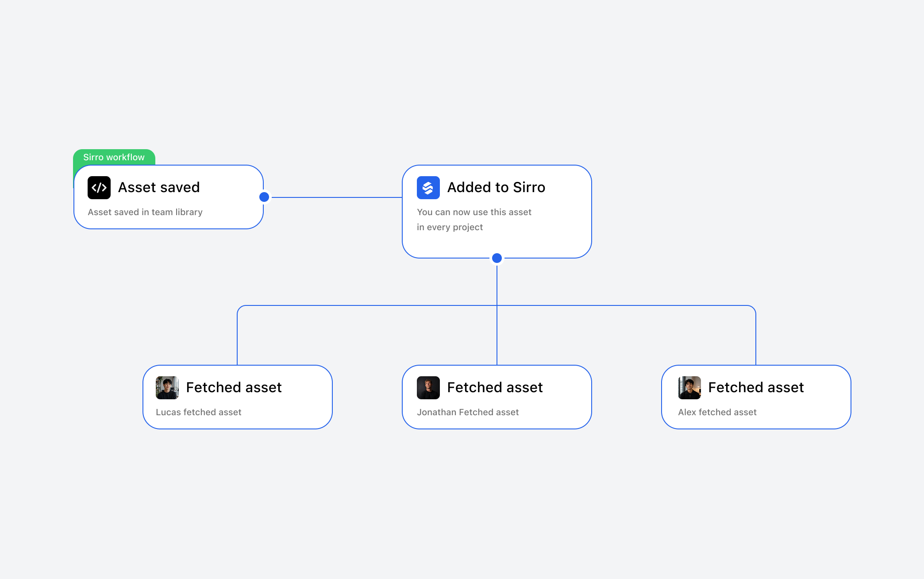
Task: Click the green Sirro workflow label
Action: click(x=114, y=157)
